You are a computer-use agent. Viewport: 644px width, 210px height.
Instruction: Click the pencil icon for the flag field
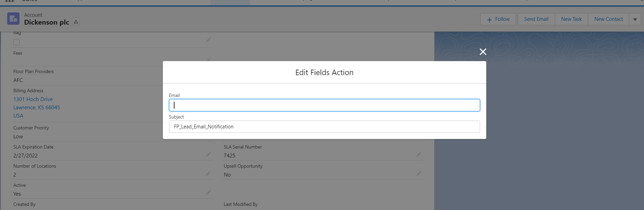(208, 40)
